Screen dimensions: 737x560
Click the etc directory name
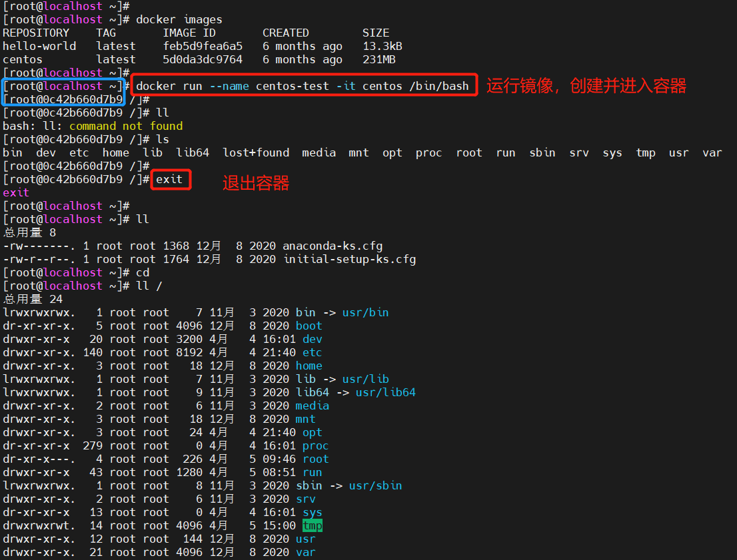coord(312,352)
